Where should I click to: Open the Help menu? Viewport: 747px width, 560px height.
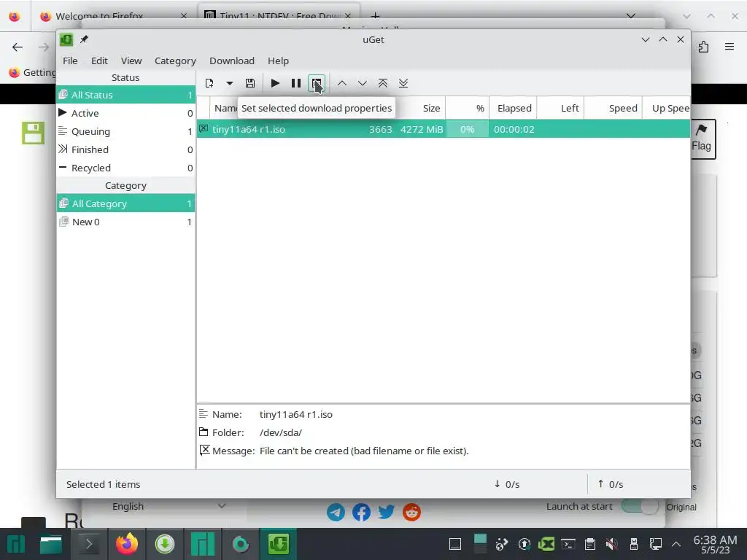278,61
